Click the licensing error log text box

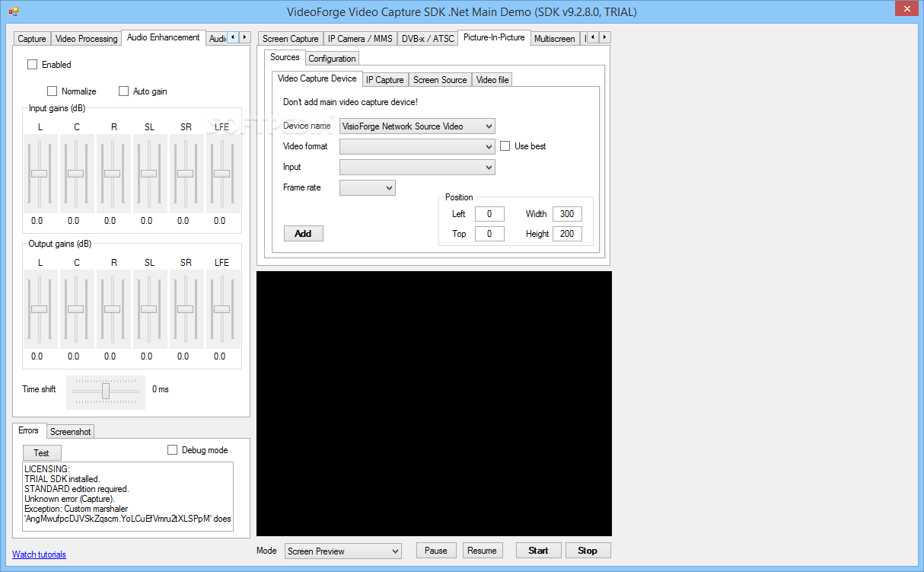128,497
